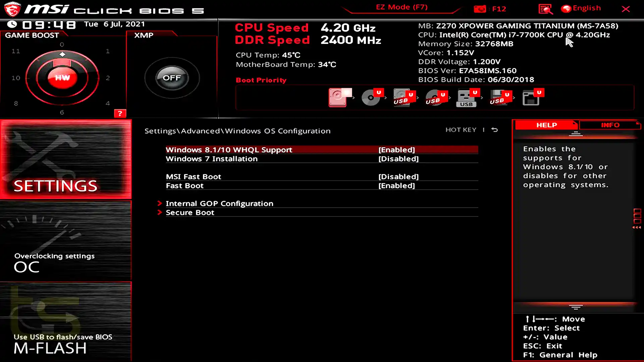Click the Boot Priority label
The image size is (644, 362).
pos(261,80)
